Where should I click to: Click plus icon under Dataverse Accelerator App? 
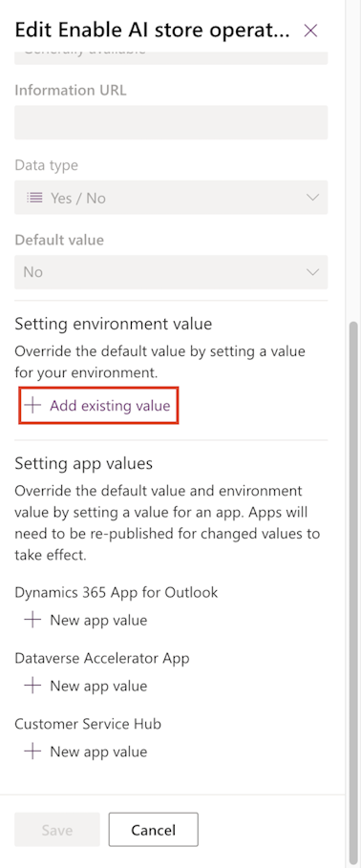point(32,686)
